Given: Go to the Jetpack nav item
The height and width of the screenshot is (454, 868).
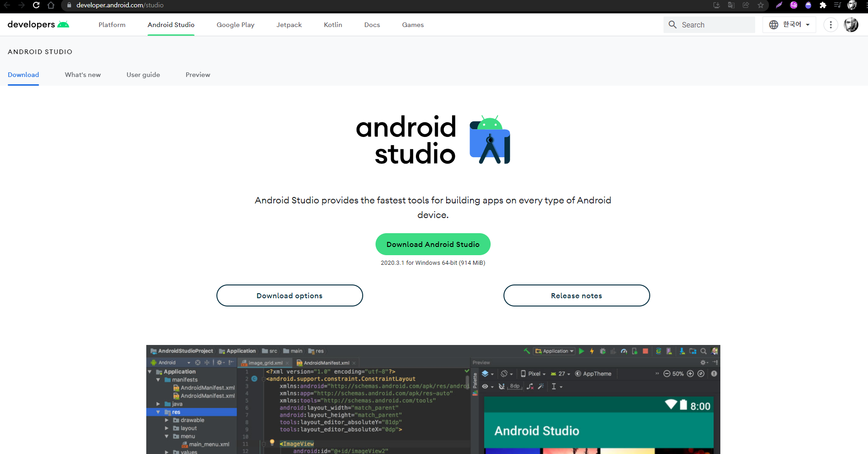Looking at the screenshot, I should tap(289, 25).
